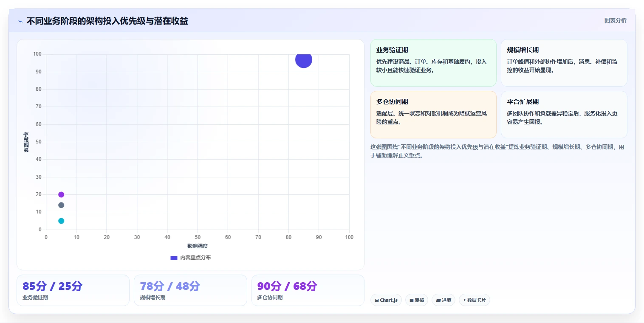Click the gray bubble in the chart
This screenshot has width=644, height=323.
pos(61,205)
